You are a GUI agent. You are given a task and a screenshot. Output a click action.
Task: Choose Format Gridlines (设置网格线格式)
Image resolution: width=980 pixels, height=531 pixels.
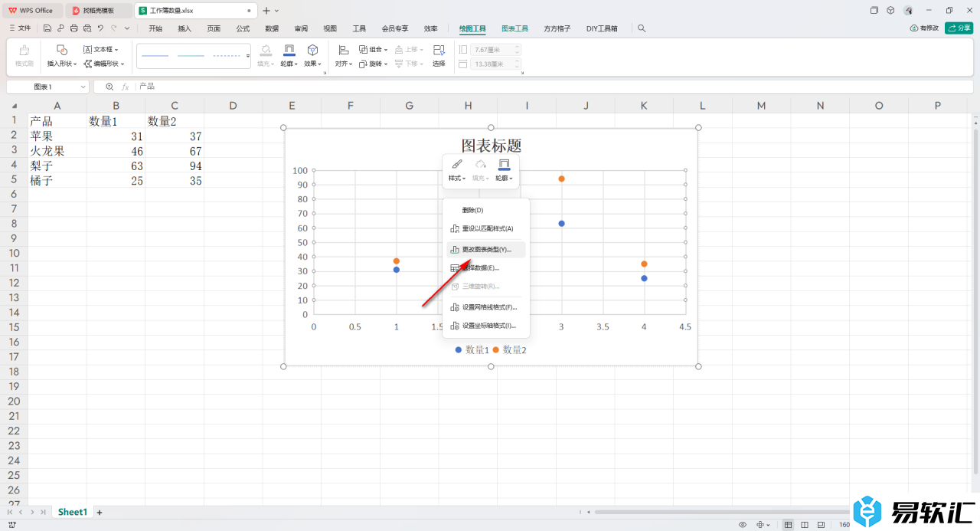(x=486, y=307)
